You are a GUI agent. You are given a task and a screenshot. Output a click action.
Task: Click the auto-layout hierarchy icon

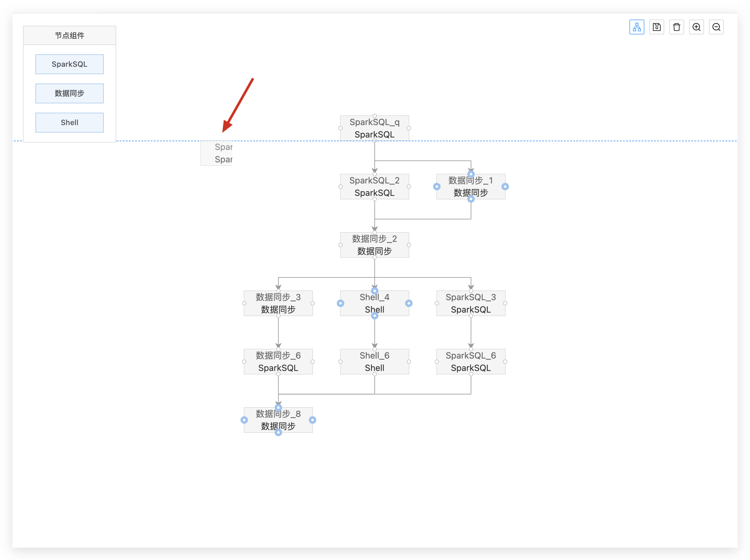(x=636, y=27)
